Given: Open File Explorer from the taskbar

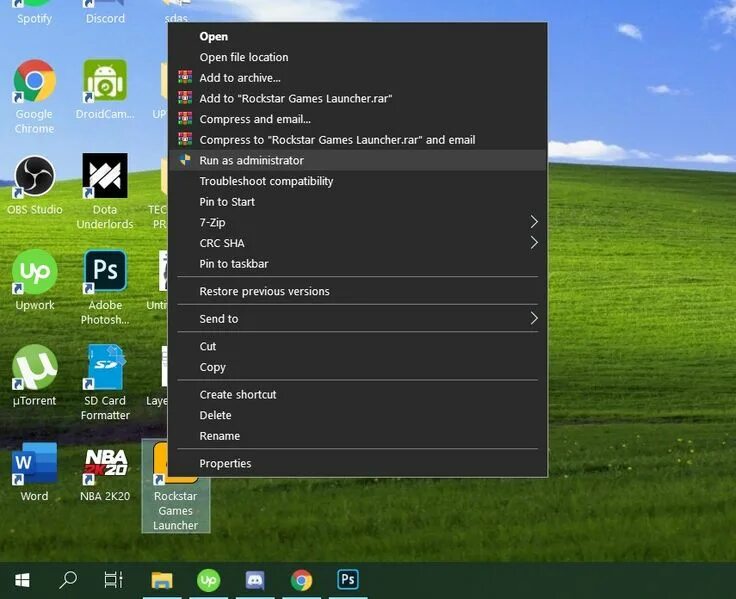Looking at the screenshot, I should (162, 580).
